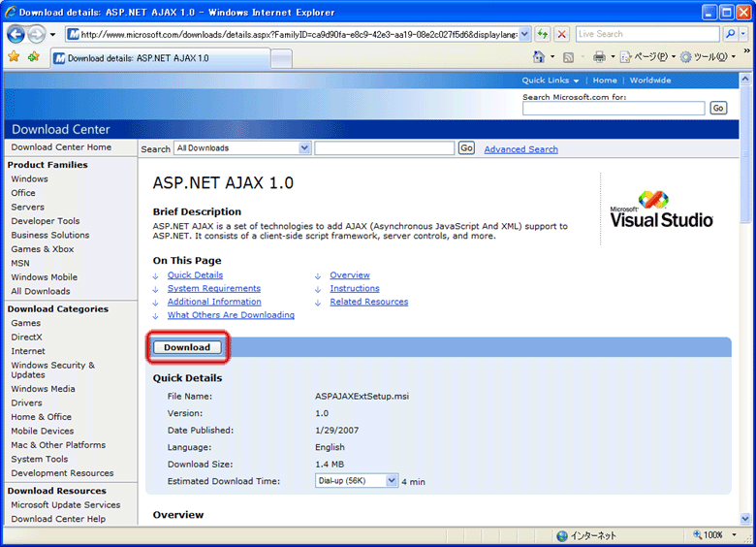Click the page scrollbar down arrow
The width and height of the screenshot is (756, 547).
pos(745,520)
